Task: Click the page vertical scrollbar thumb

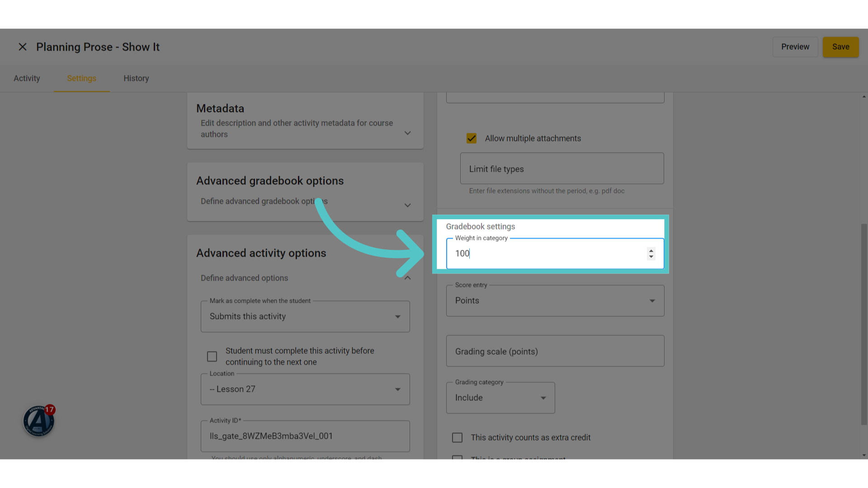Action: click(864, 324)
